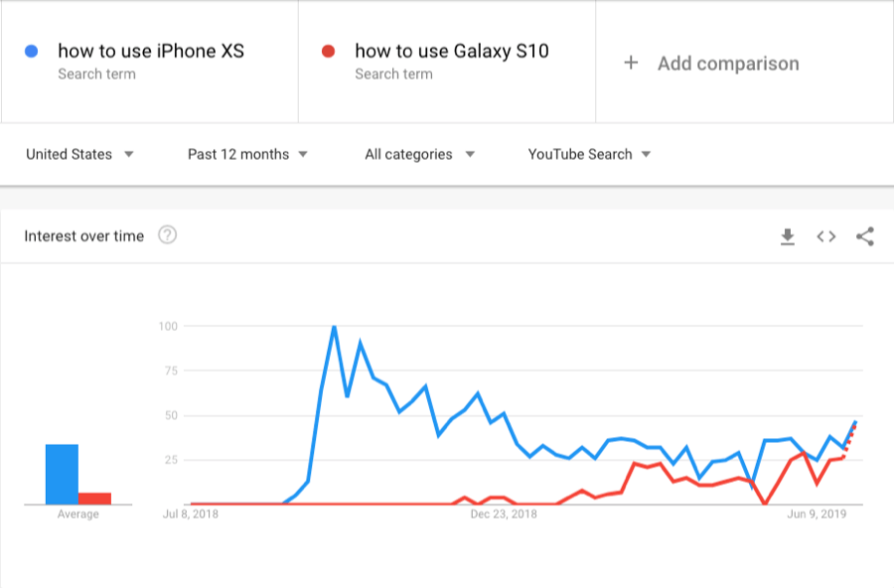Open the share chart options
Screen dimensions: 894x588
(863, 236)
